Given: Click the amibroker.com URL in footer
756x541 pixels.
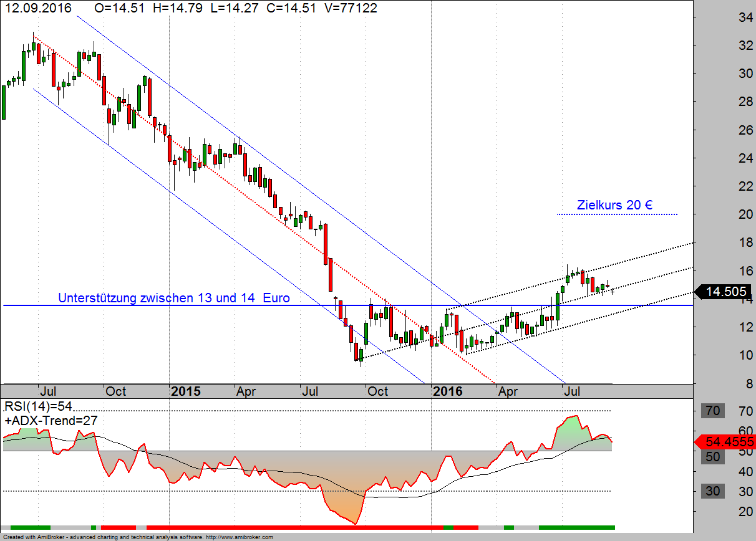Looking at the screenshot, I should [x=239, y=537].
